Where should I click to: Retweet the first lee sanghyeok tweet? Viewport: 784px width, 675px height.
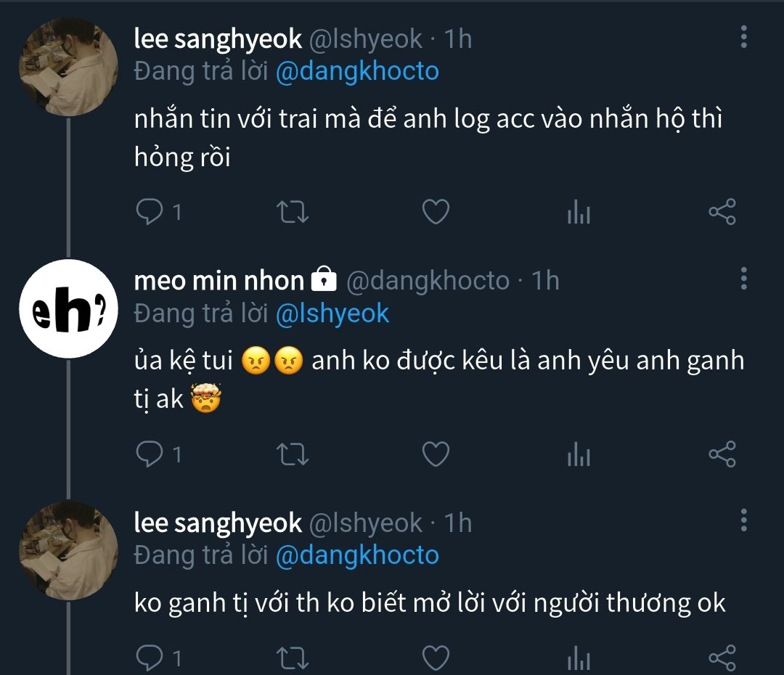294,212
